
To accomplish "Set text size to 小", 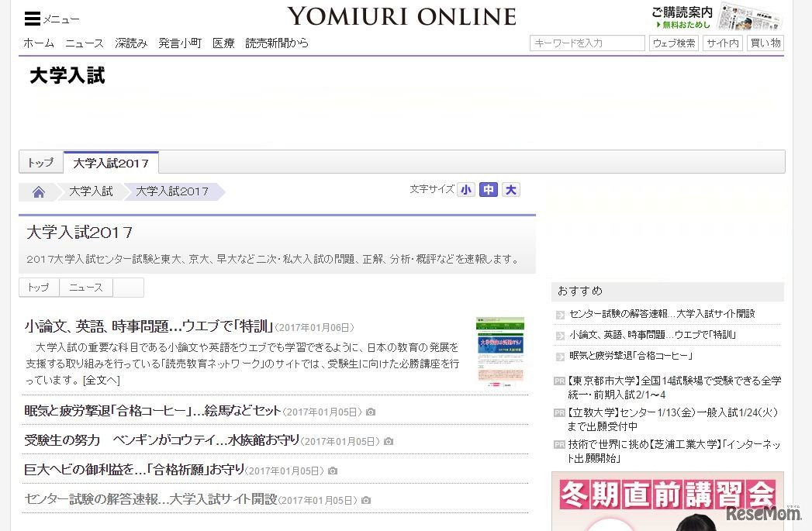I will [466, 190].
